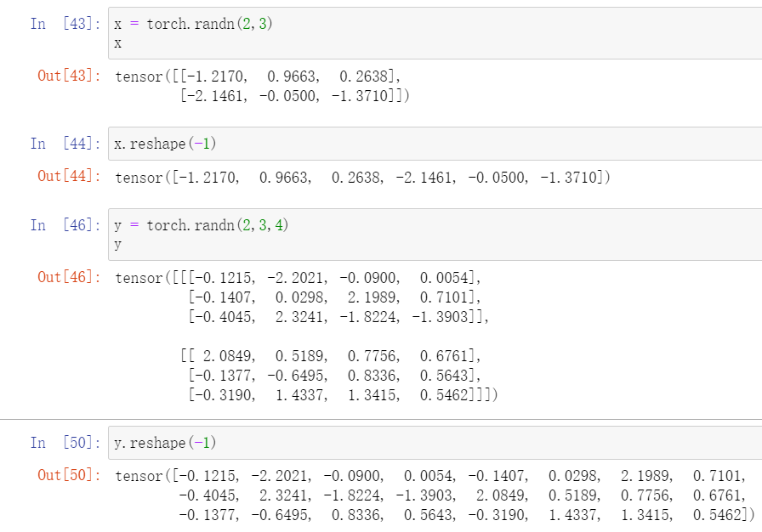Click the last output line of Out[50]
The height and width of the screenshot is (532, 762).
[466, 514]
